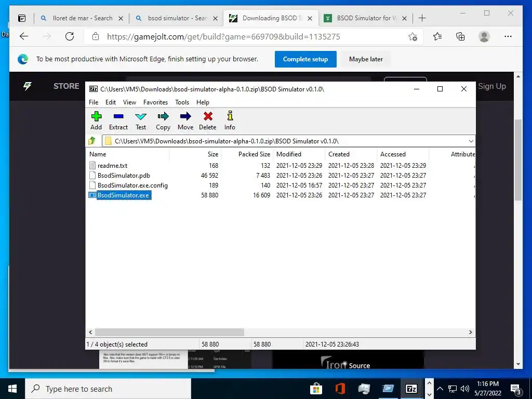Open the Help menu
532x399 pixels.
click(203, 102)
